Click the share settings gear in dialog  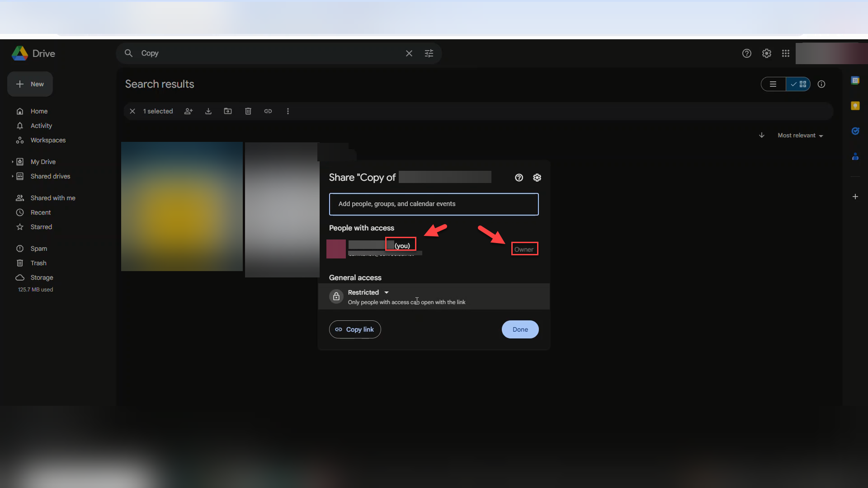tap(537, 178)
